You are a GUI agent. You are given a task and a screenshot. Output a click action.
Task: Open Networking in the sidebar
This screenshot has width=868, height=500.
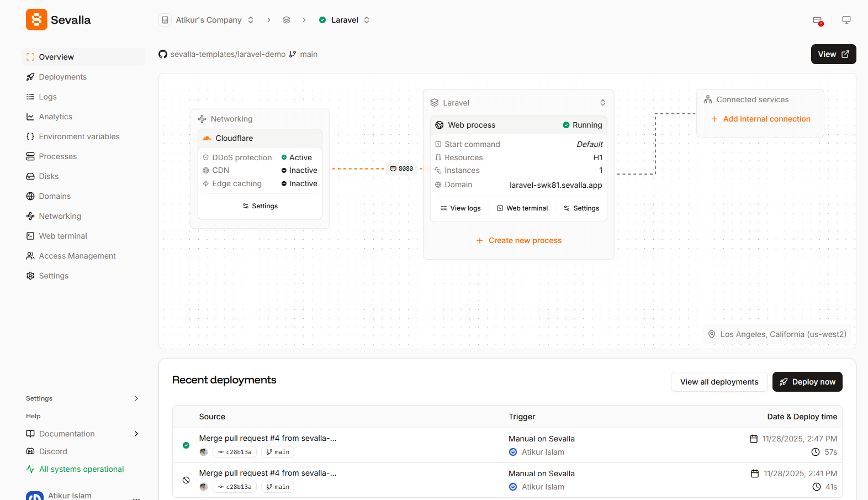coord(83,216)
